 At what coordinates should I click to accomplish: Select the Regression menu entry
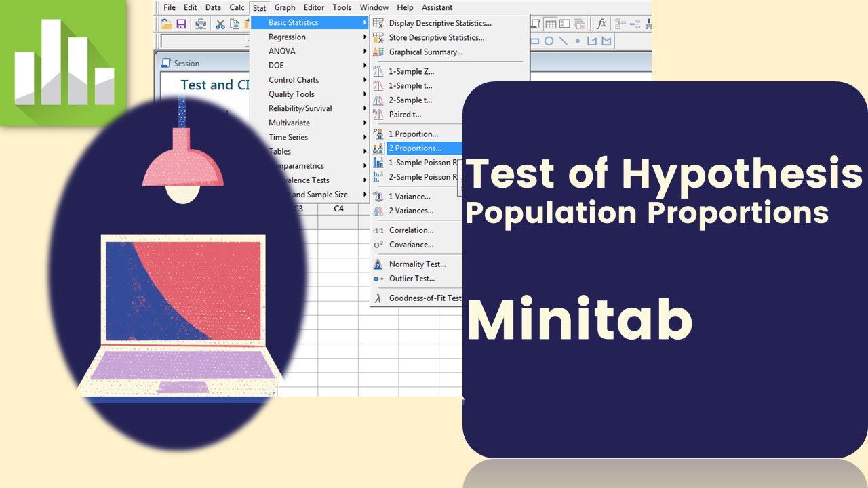[x=309, y=37]
